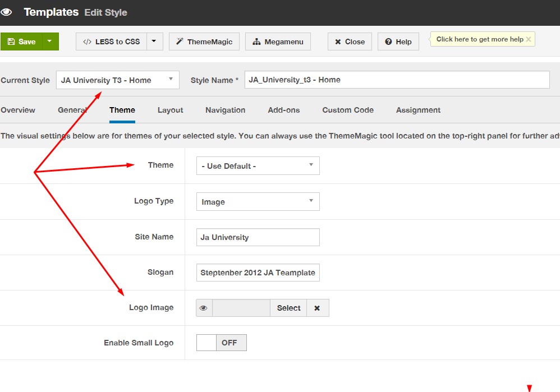Compile LESS to CSS
Screen dimensions: 560x392
112,41
